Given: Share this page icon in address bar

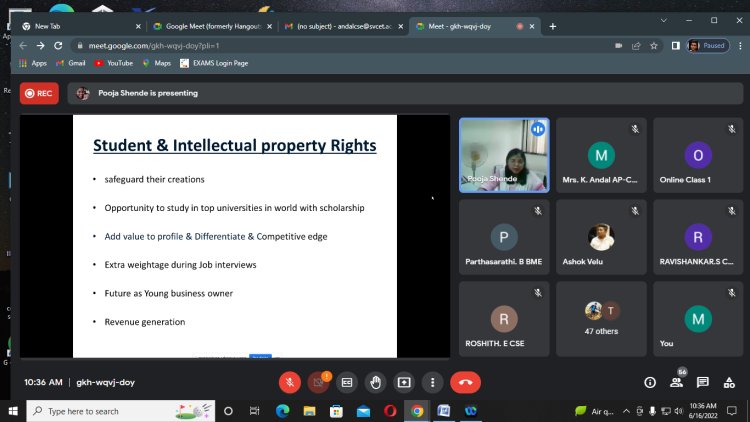Looking at the screenshot, I should [636, 45].
